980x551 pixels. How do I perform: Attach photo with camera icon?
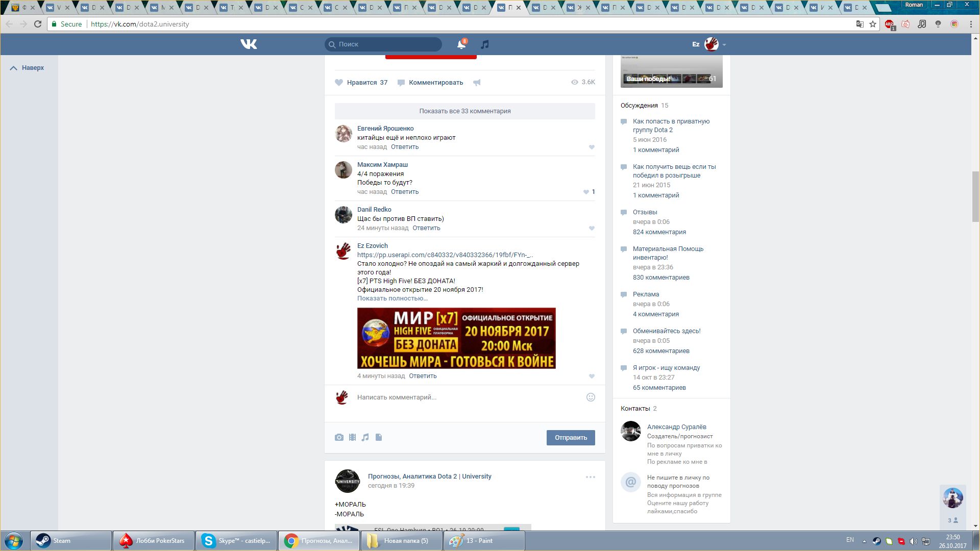pos(339,437)
